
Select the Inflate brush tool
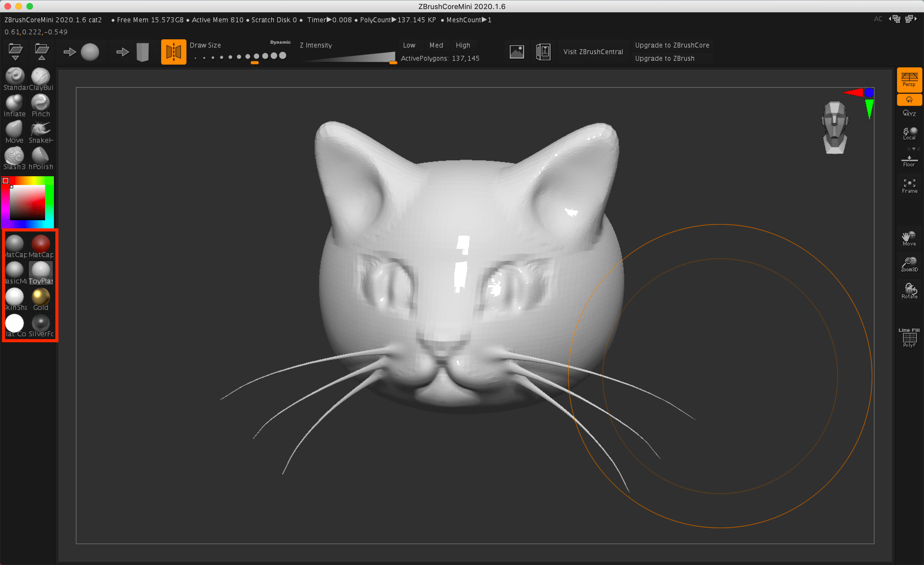pyautogui.click(x=15, y=107)
